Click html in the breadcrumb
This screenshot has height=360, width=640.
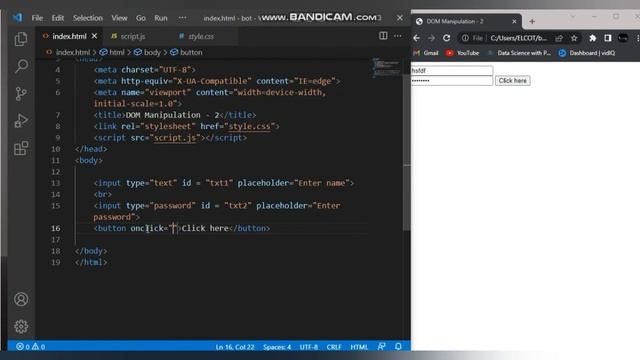pyautogui.click(x=117, y=52)
